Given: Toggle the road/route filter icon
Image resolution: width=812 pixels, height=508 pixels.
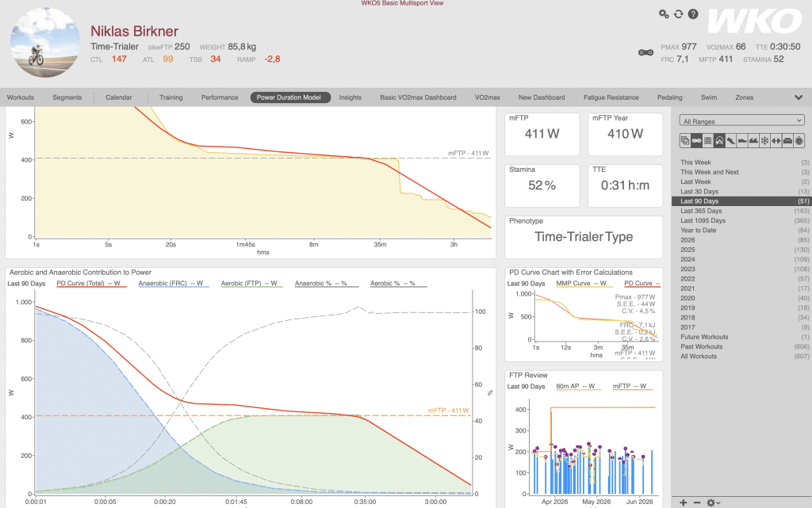Looking at the screenshot, I should click(x=719, y=140).
